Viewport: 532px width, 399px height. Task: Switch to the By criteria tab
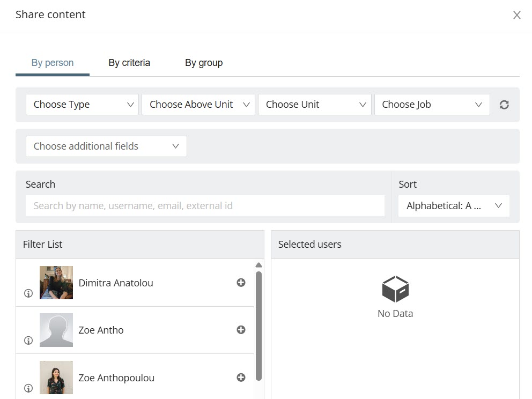tap(129, 63)
